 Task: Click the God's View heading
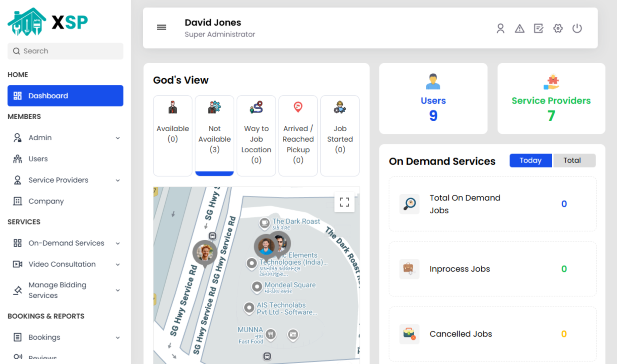click(181, 80)
